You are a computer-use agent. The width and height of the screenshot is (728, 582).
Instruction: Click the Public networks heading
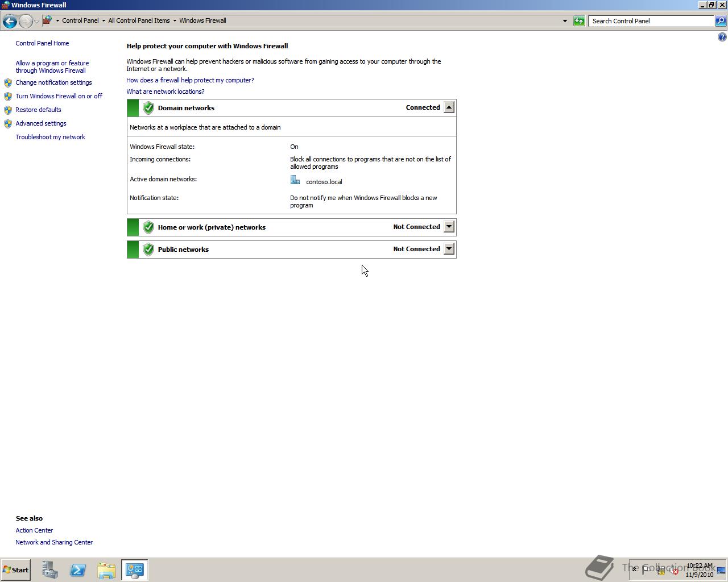183,250
